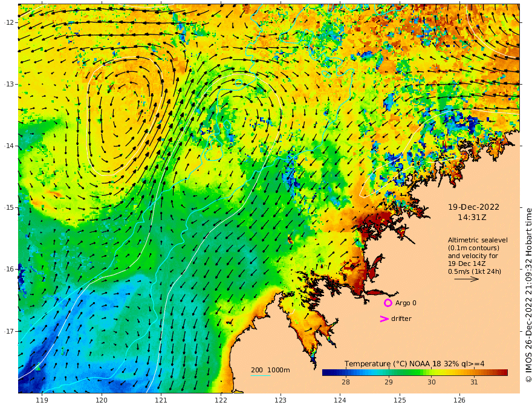Click the IMOS copyright timestamp text
This screenshot has height=411, width=532.
[528, 295]
